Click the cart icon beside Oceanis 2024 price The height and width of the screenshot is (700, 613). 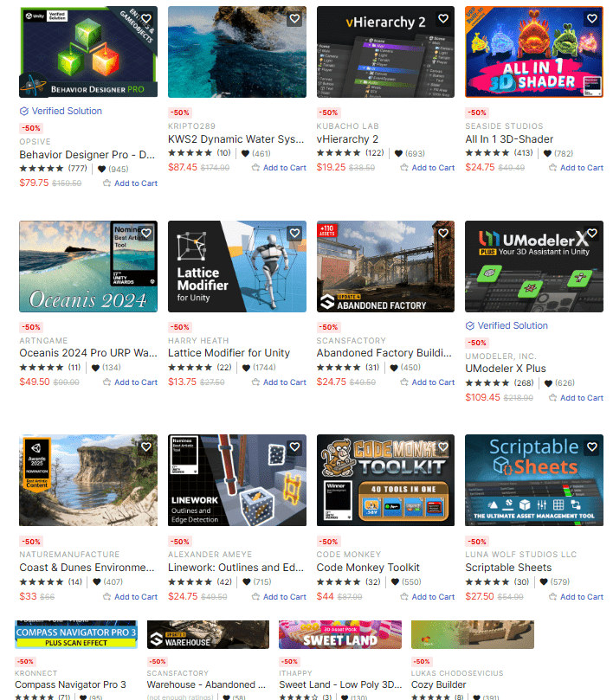tap(106, 382)
